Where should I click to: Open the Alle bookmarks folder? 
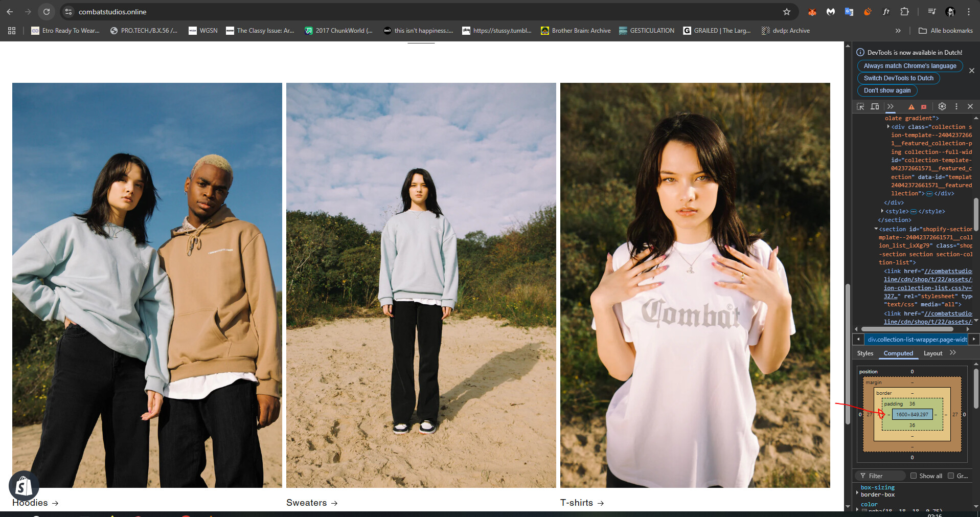[x=946, y=31]
